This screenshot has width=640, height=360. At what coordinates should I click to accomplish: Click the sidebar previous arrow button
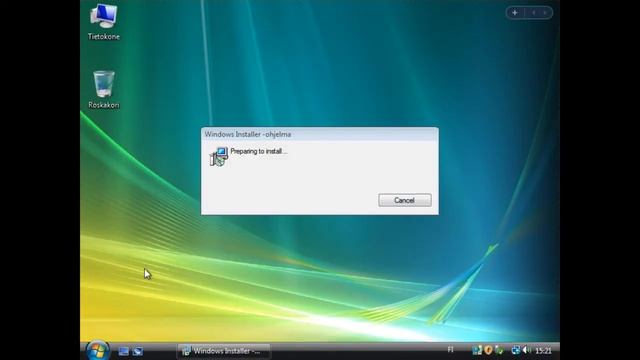[x=533, y=13]
